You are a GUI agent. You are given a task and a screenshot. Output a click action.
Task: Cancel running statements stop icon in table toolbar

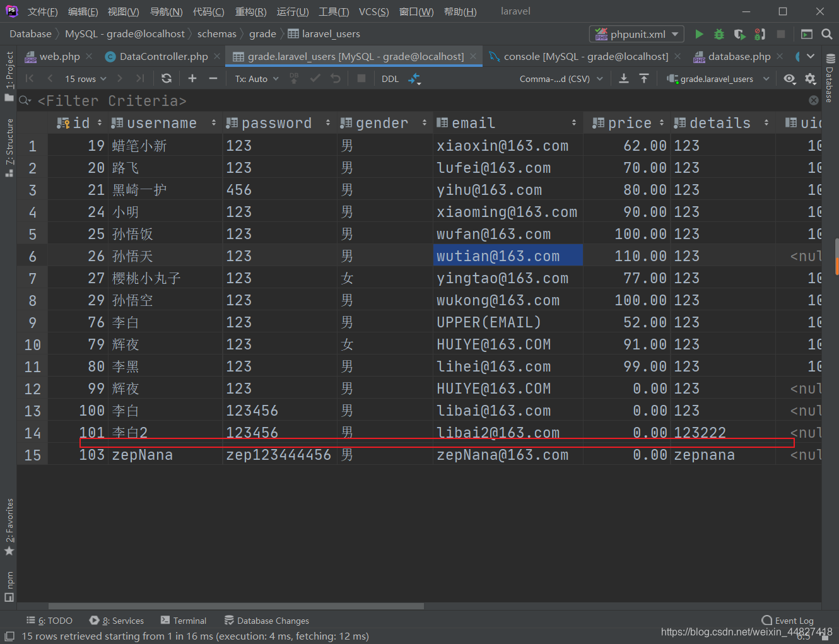[361, 78]
